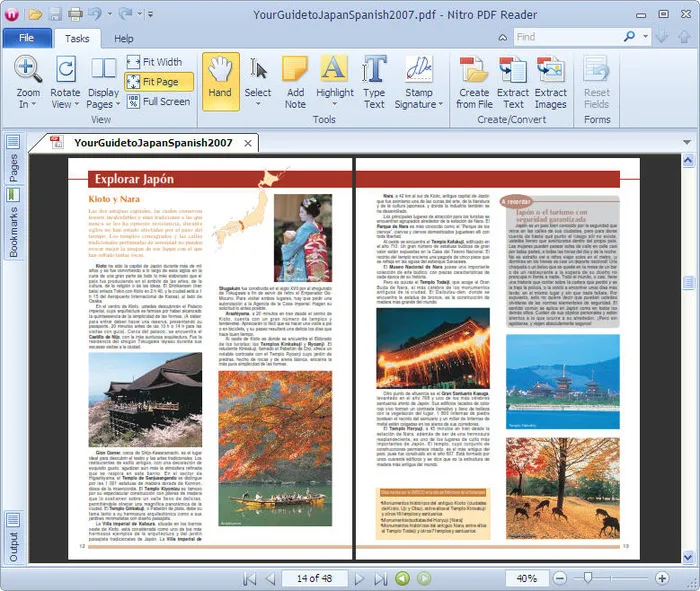This screenshot has height=591, width=700.
Task: Click the Extract Images icon
Action: pos(551,69)
